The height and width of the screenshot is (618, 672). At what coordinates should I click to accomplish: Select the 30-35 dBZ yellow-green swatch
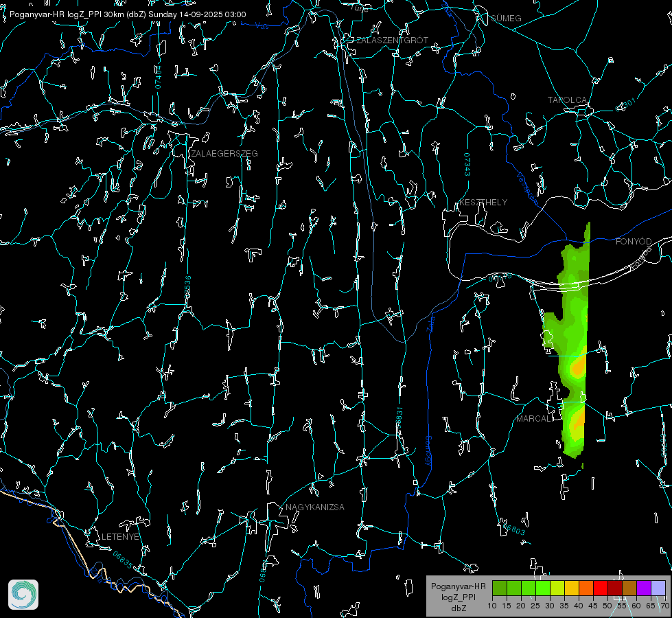(x=557, y=588)
